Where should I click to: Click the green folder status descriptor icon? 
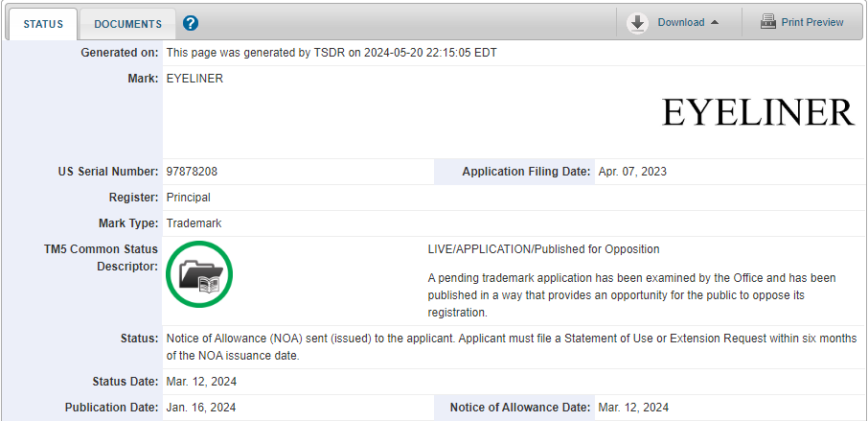pos(199,274)
